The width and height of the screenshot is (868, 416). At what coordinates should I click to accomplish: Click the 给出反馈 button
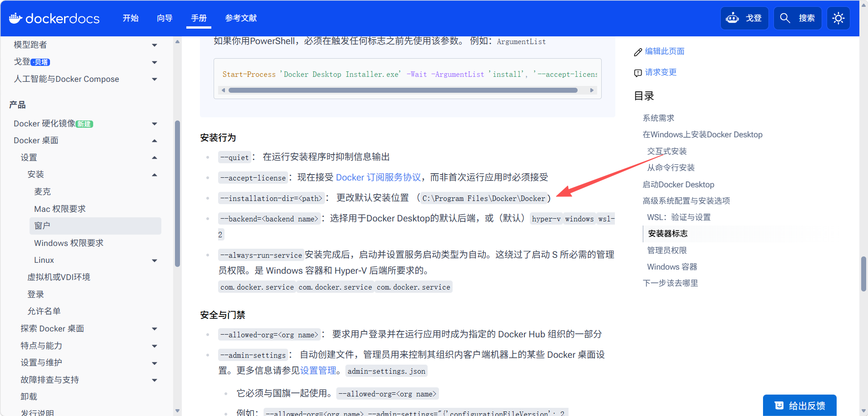[x=800, y=406]
